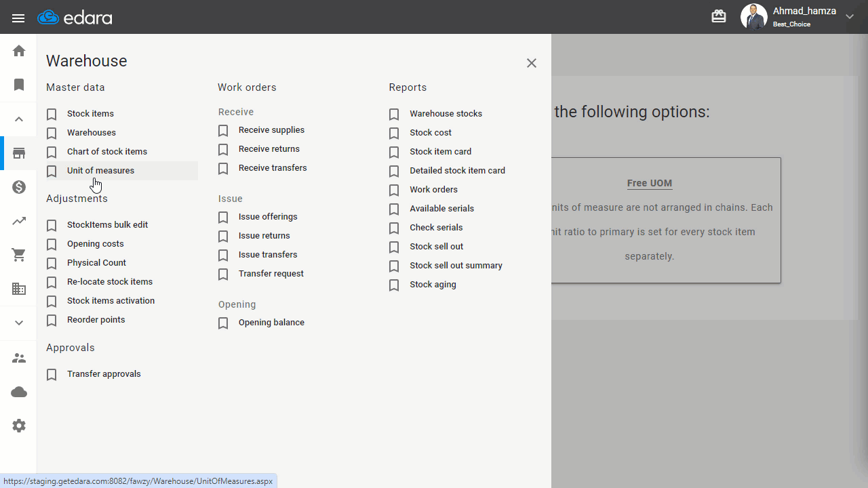This screenshot has height=488, width=868.
Task: Open Transfer request
Action: coord(271,274)
